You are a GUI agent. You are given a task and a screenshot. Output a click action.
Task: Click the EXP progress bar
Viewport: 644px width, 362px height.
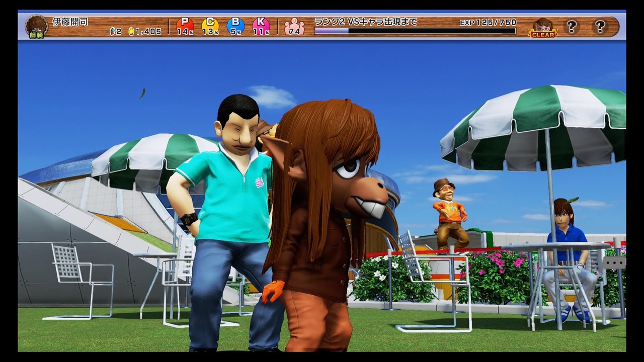(x=415, y=31)
